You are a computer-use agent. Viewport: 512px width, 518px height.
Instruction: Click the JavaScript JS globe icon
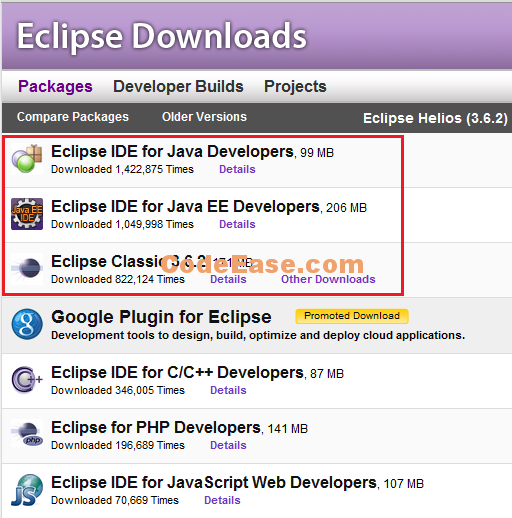click(27, 490)
